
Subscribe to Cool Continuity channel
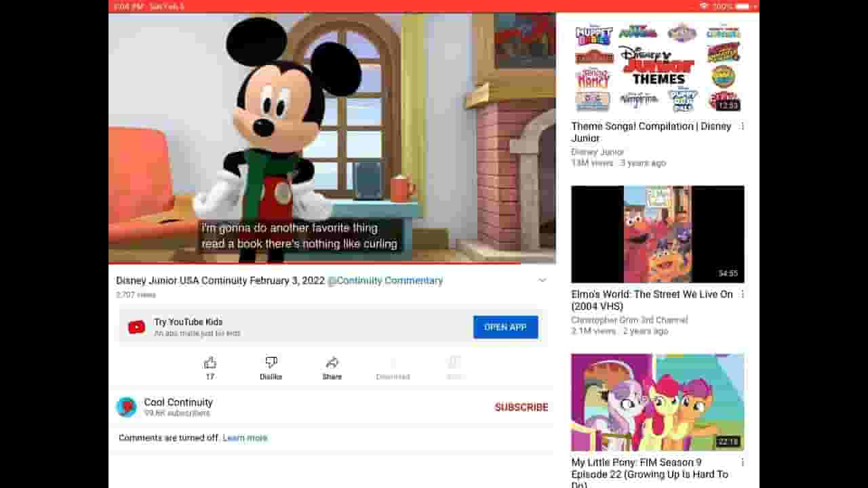point(521,407)
